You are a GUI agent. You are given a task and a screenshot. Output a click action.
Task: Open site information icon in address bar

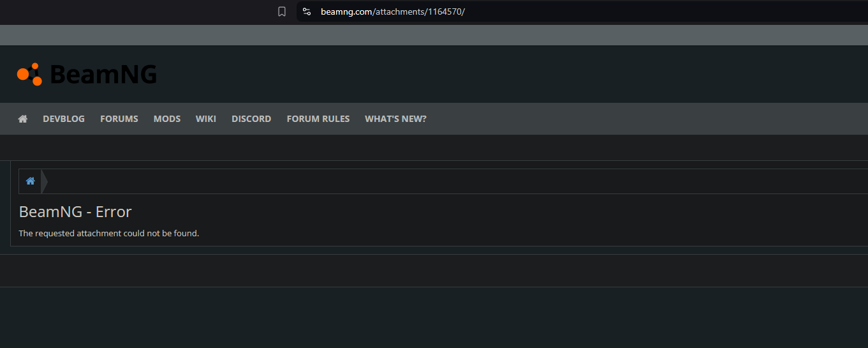307,11
